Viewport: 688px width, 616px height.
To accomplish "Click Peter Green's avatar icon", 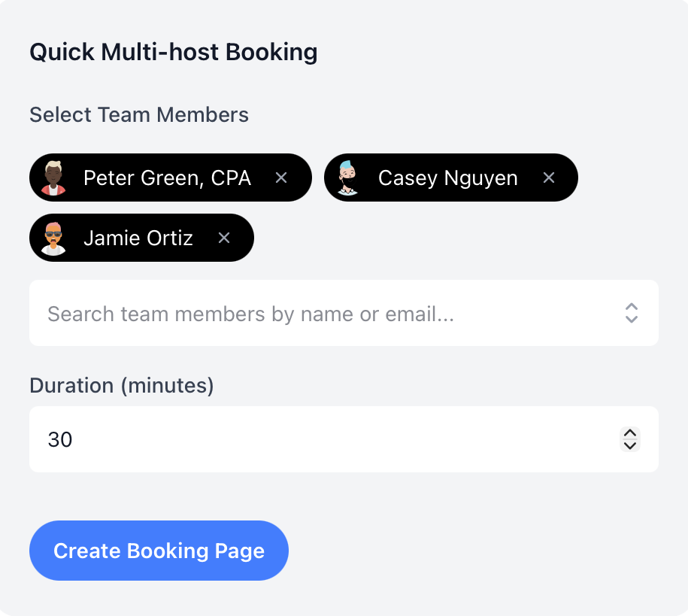I will 53,178.
